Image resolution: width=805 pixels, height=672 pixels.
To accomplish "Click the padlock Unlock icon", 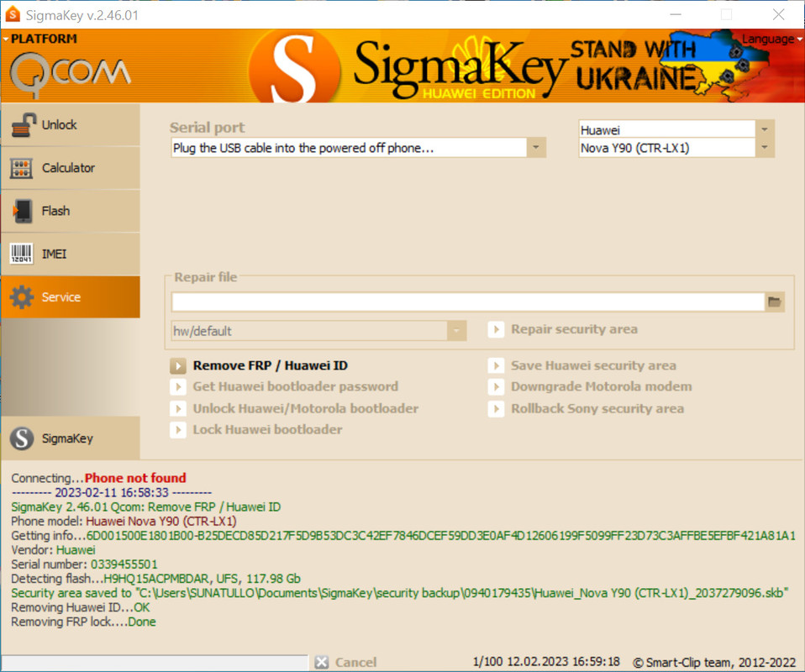I will click(23, 125).
